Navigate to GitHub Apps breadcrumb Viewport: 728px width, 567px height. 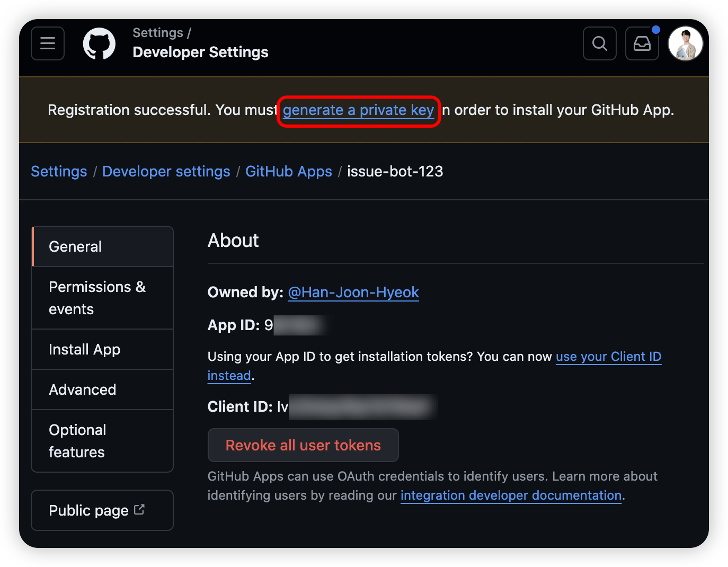coord(288,172)
